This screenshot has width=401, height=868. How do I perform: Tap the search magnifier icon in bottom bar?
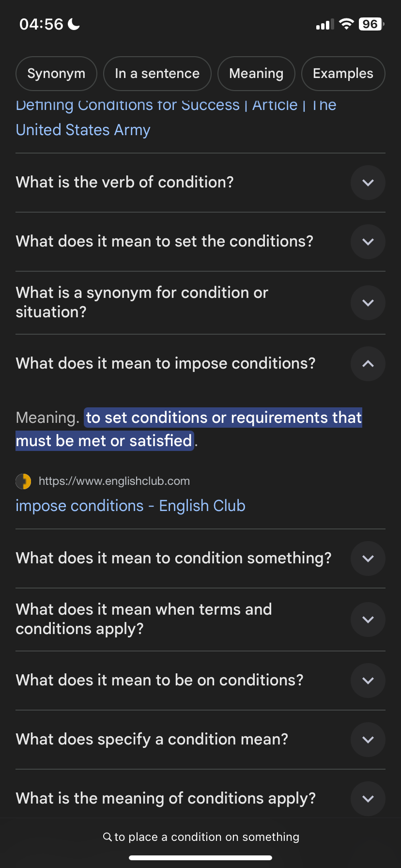108,837
